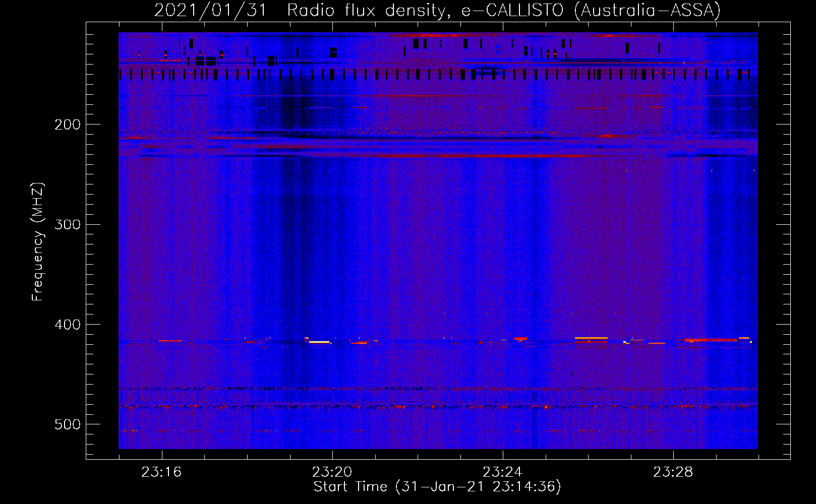Click the 'Frequency (MHZ)' y-axis label
The height and width of the screenshot is (504, 816).
(37, 242)
